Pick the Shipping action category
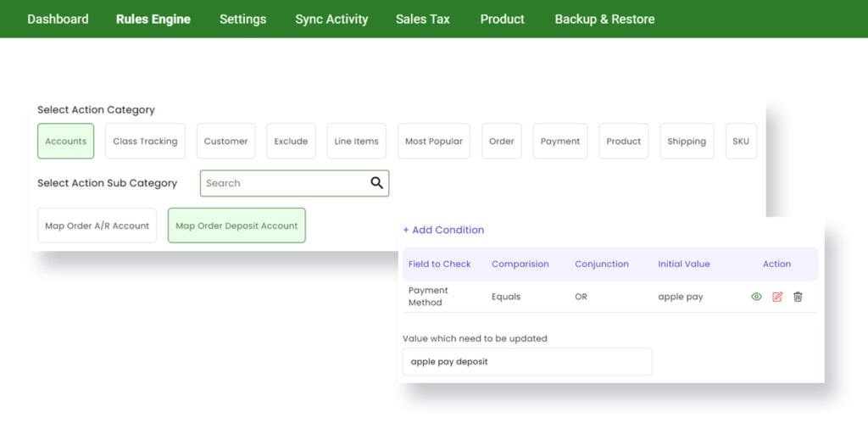This screenshot has width=868, height=434. 687,142
